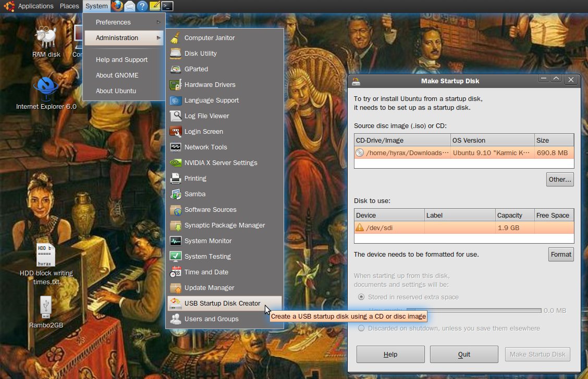Click the Synaptic Package Manager icon
This screenshot has width=588, height=379.
[x=175, y=225]
